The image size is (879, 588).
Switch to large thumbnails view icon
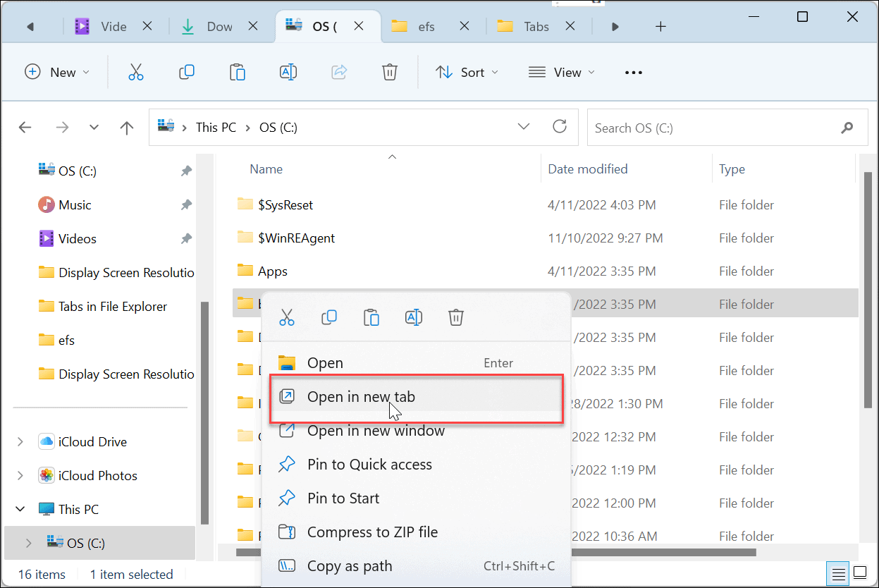click(860, 572)
